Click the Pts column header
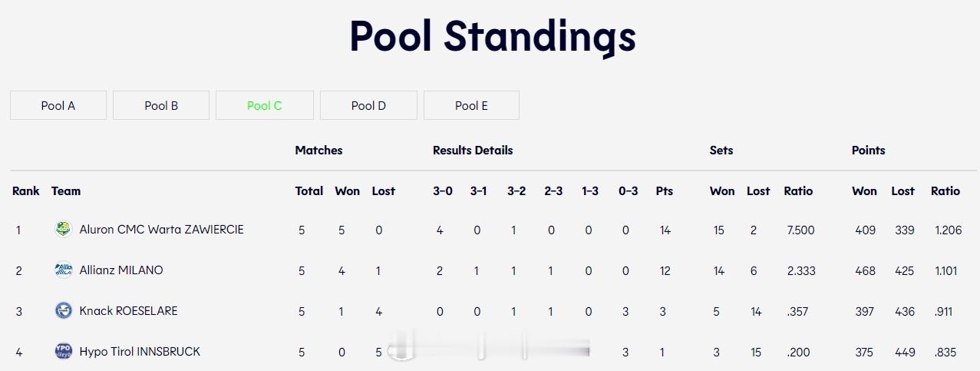The height and width of the screenshot is (371, 980). (x=665, y=190)
